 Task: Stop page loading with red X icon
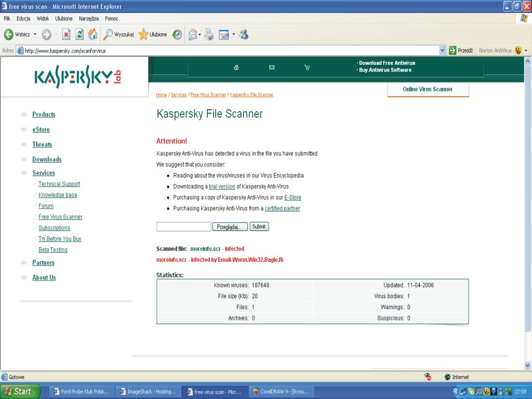tap(66, 34)
